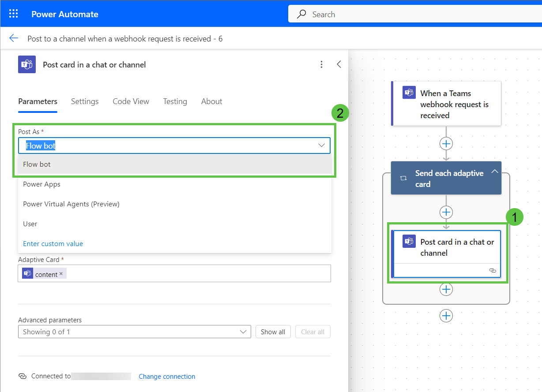
Task: Click the Adaptive Card field label
Action: (41, 260)
